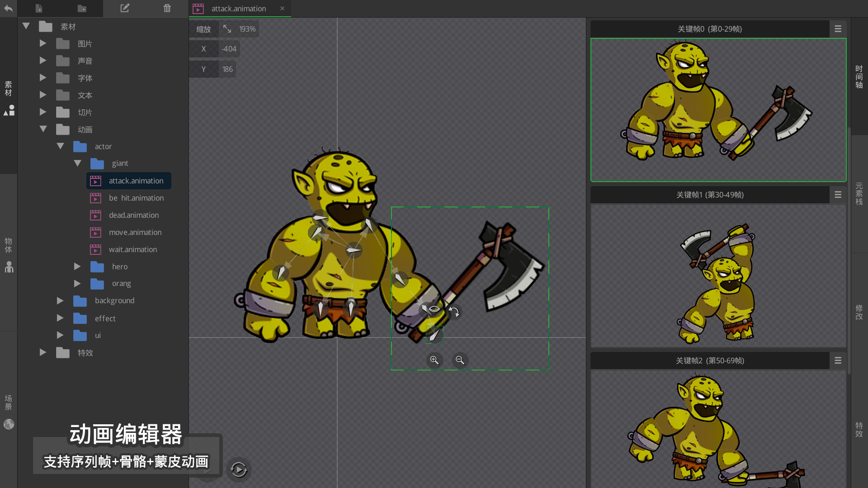The height and width of the screenshot is (488, 868).
Task: Click the new file icon
Action: coord(39,8)
